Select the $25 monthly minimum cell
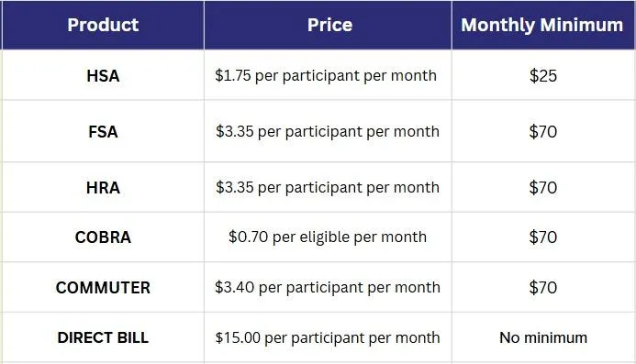This screenshot has height=364, width=636. pos(543,75)
